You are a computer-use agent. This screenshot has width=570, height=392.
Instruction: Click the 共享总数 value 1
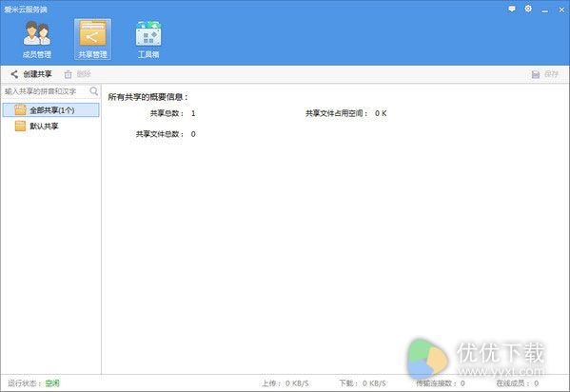click(x=193, y=113)
